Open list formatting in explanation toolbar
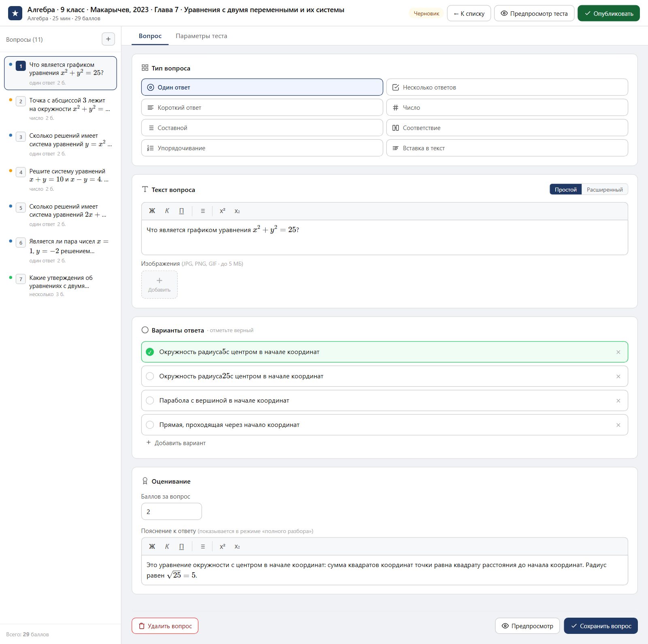648x644 pixels. [x=203, y=546]
